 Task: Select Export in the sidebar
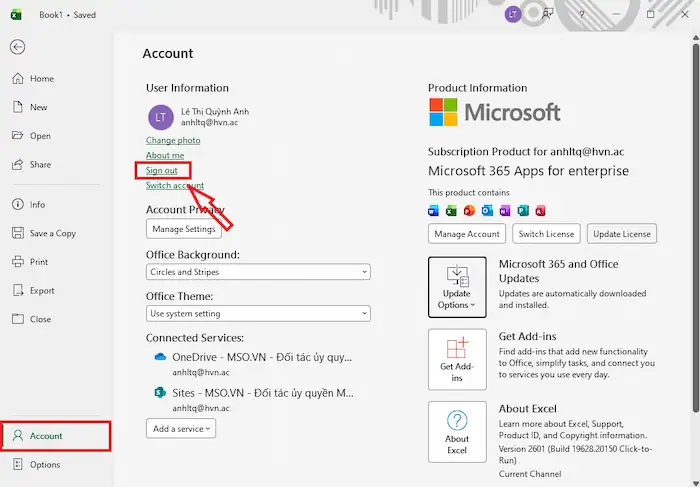click(42, 291)
